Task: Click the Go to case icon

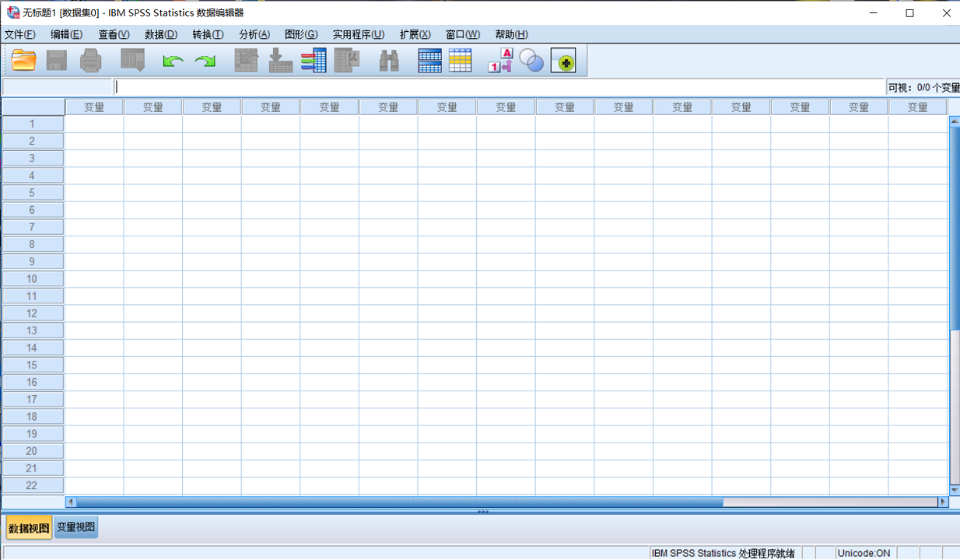Action: pyautogui.click(x=247, y=60)
